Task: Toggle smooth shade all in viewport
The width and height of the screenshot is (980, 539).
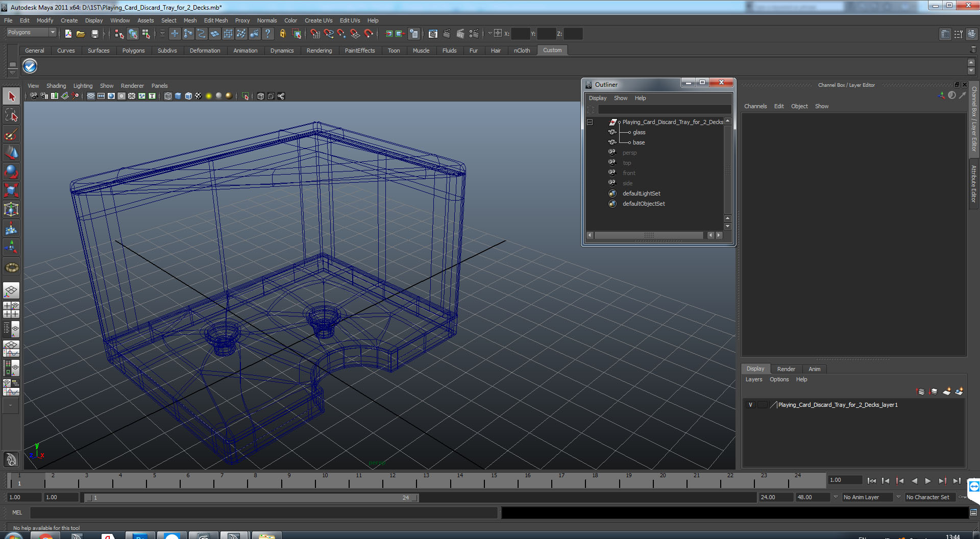Action: pos(178,96)
